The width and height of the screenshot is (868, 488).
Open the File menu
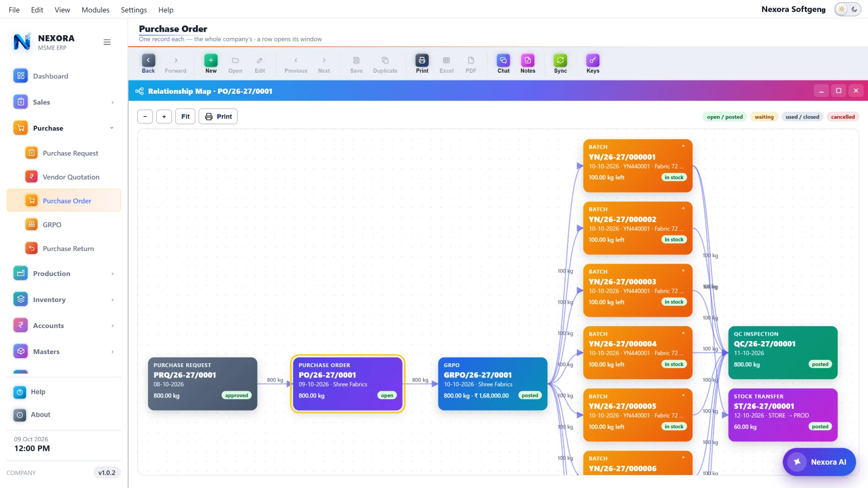pos(14,10)
